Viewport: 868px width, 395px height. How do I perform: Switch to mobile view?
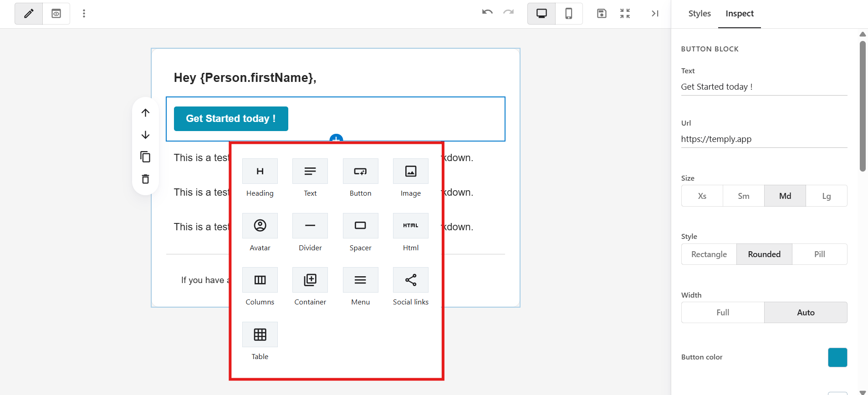coord(569,14)
